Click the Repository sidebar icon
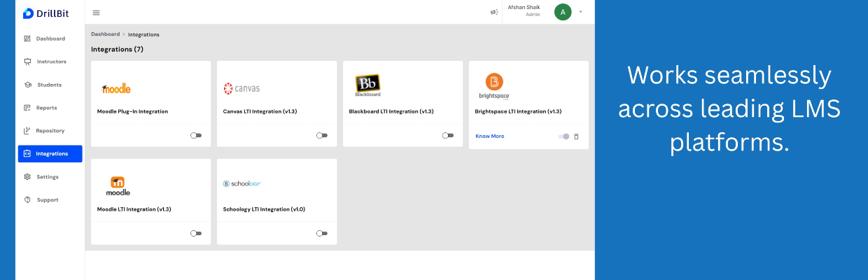868x280 pixels. [x=27, y=131]
